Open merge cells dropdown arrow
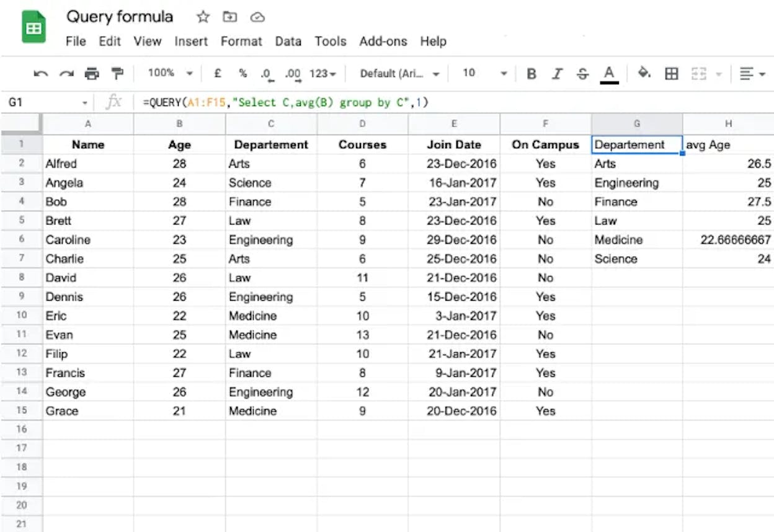This screenshot has width=774, height=532. pos(719,74)
